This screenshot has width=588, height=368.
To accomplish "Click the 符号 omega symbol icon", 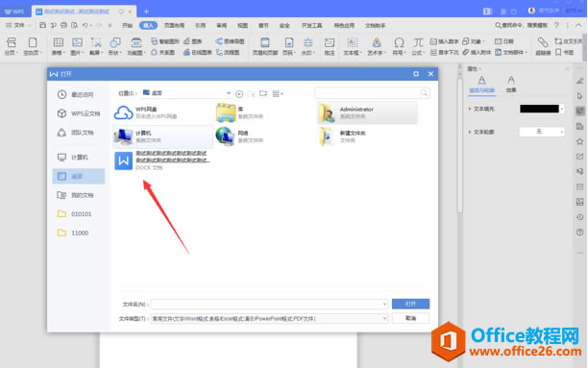I will [399, 42].
